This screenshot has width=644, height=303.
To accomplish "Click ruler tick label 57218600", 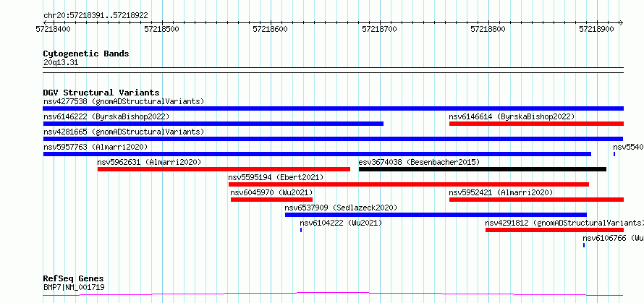I will click(271, 29).
